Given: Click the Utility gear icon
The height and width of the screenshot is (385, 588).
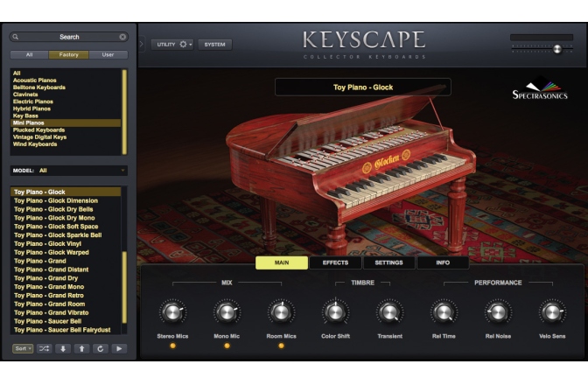Looking at the screenshot, I should click(x=183, y=45).
